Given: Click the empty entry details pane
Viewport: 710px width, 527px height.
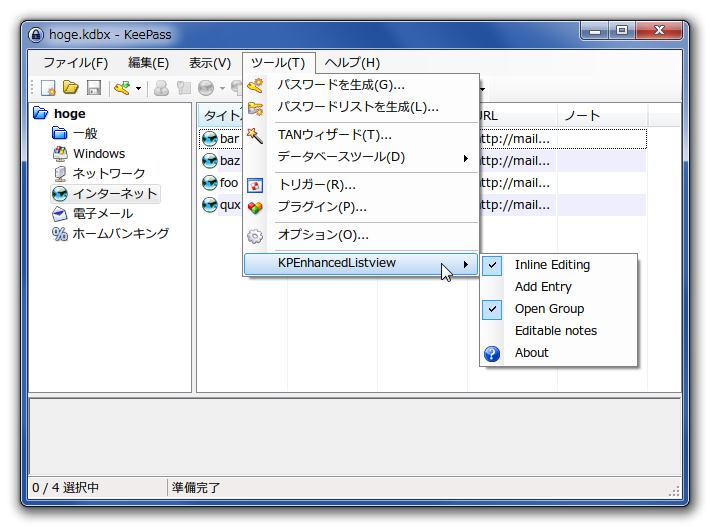Looking at the screenshot, I should [x=355, y=436].
